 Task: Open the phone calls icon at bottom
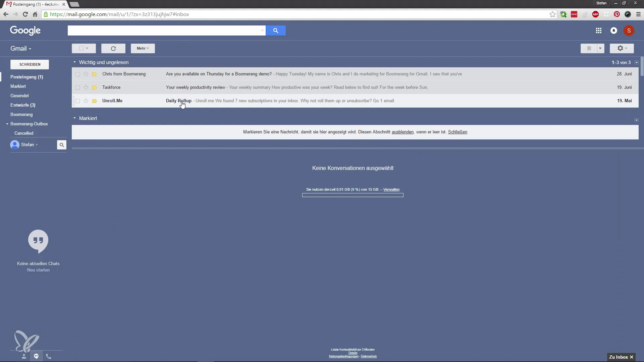coord(49,356)
